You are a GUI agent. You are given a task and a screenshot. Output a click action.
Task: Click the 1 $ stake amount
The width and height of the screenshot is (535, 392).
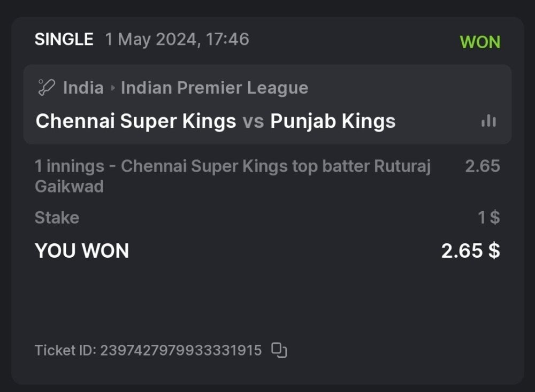click(488, 218)
